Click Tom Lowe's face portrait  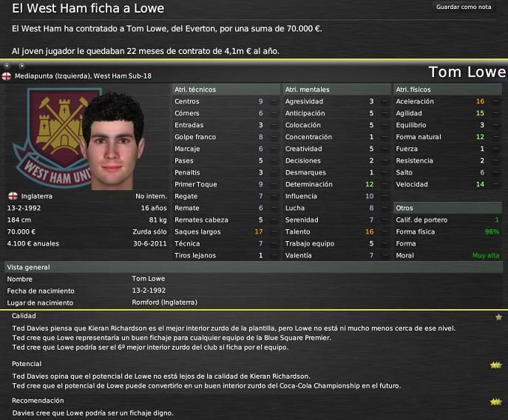(112, 143)
